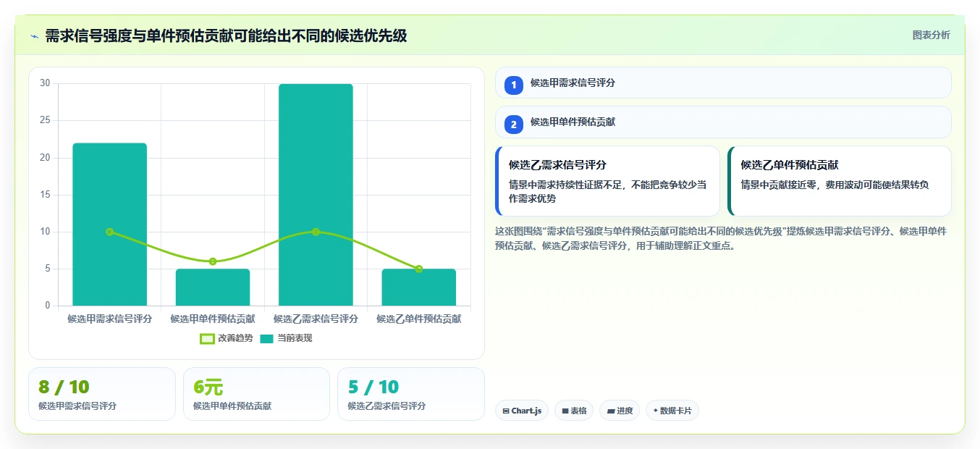Open list item 候选甲单件预估贡献
Viewport: 980px width, 449px height.
[723, 122]
